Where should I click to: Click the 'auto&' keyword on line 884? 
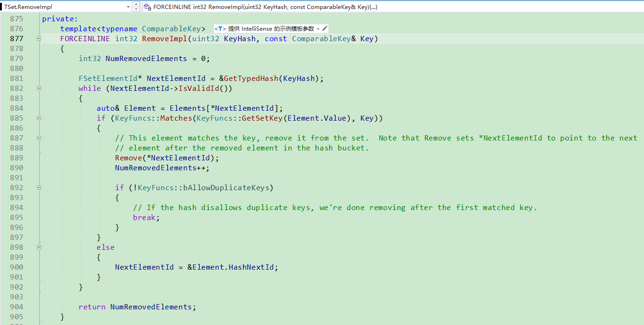click(x=108, y=108)
